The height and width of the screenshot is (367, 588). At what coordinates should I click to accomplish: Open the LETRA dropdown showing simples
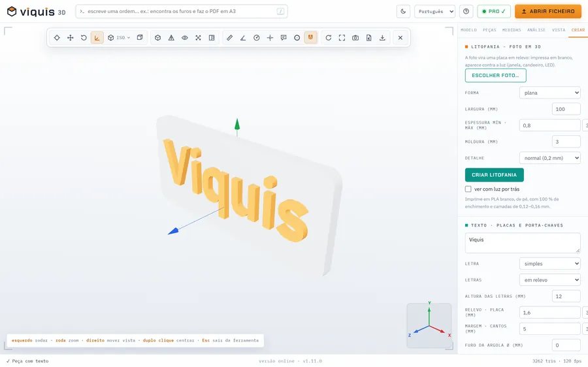click(x=549, y=264)
